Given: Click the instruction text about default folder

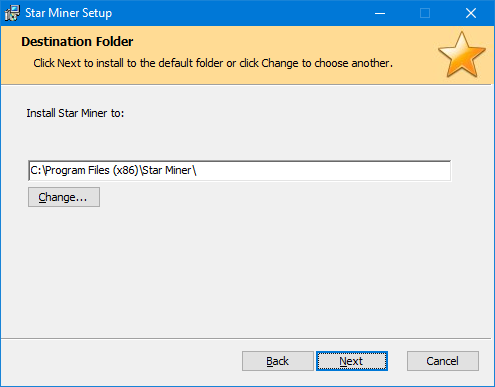Looking at the screenshot, I should pyautogui.click(x=213, y=63).
